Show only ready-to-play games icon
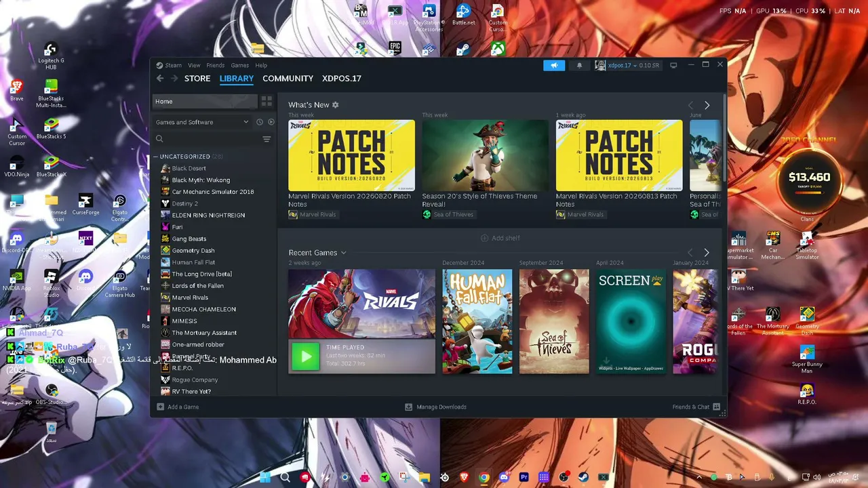 [x=271, y=122]
